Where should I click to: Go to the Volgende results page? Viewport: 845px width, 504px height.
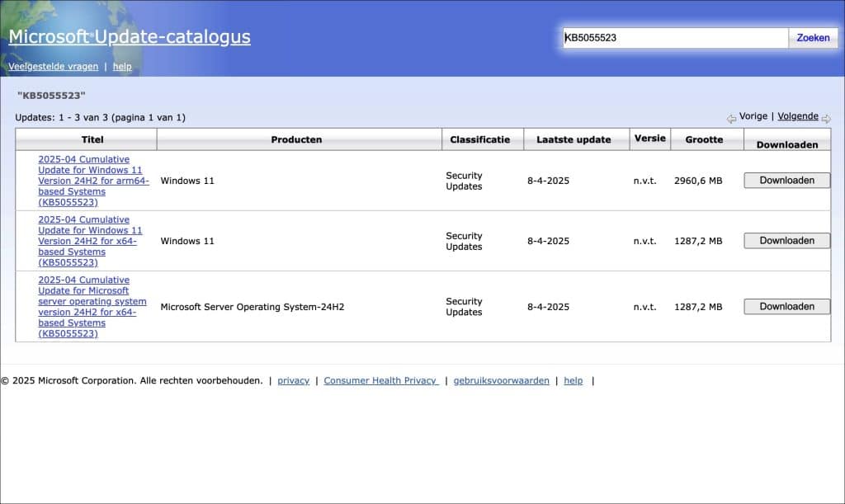click(798, 116)
